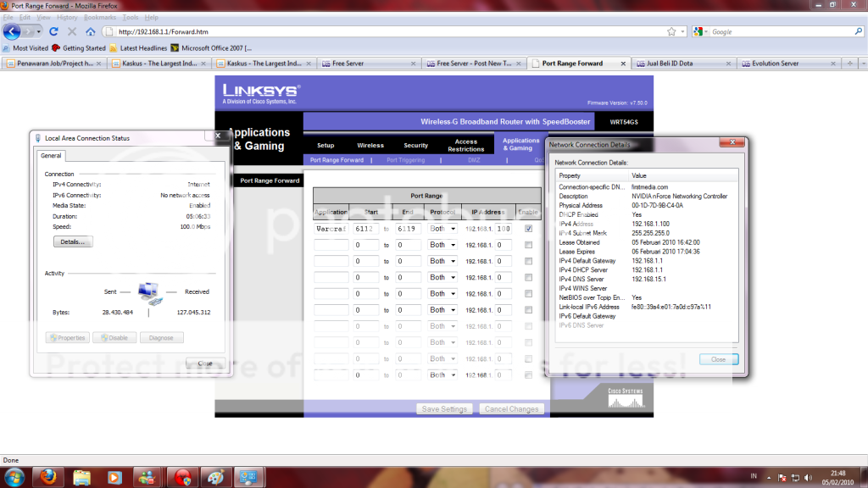Viewport: 868px width, 488px height.
Task: Open the Protocol dropdown in the third row
Action: (x=442, y=261)
